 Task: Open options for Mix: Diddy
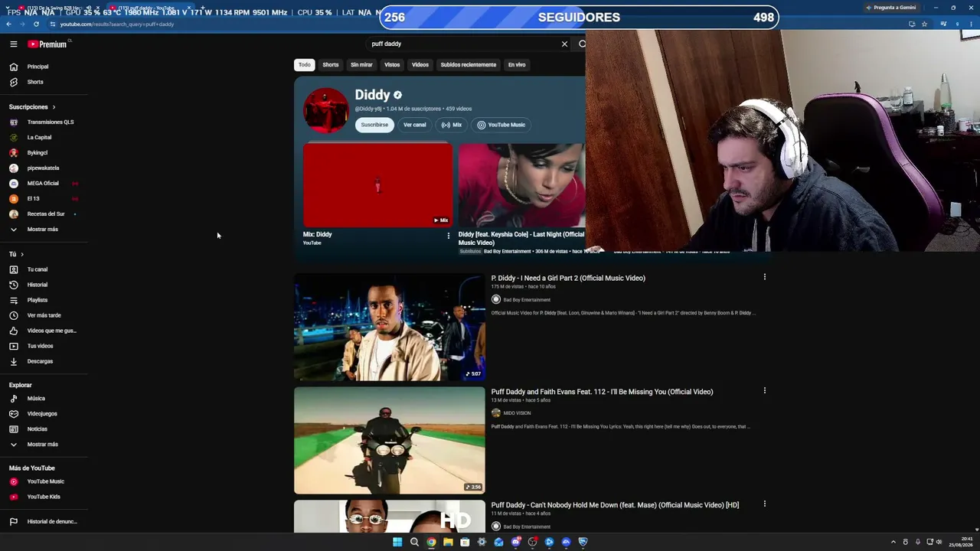pos(449,236)
